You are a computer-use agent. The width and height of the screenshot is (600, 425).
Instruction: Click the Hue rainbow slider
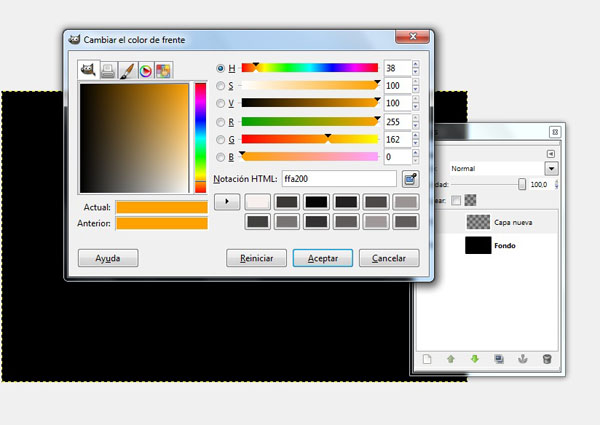(x=310, y=68)
